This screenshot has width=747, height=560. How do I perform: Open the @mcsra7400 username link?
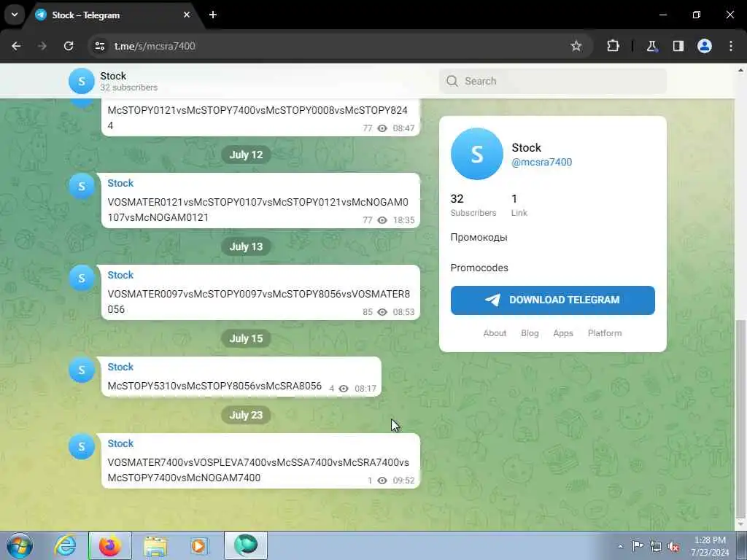(542, 162)
